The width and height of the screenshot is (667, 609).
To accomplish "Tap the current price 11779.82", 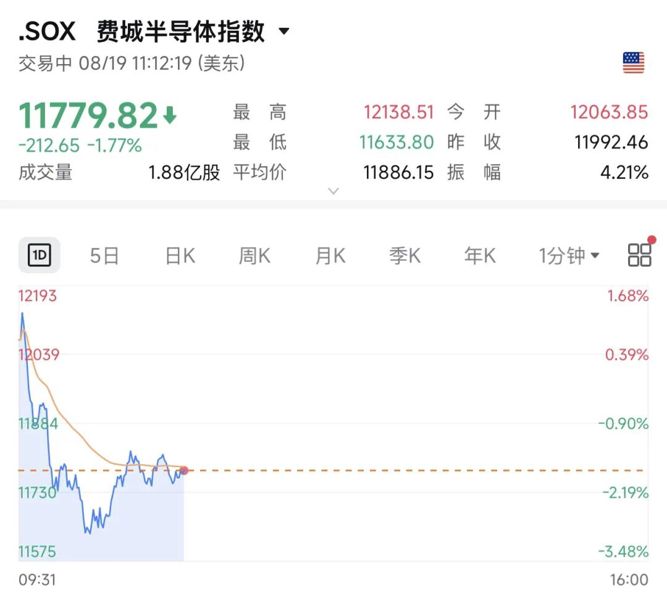I will [88, 115].
